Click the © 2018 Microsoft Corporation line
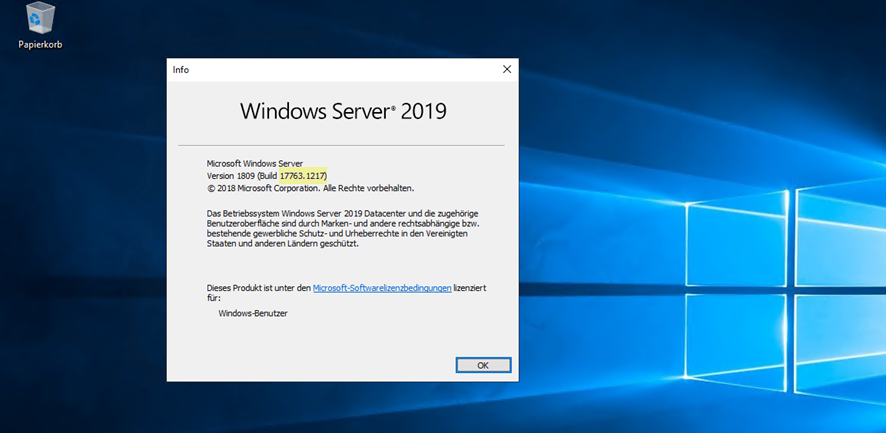This screenshot has width=886, height=433. [311, 188]
